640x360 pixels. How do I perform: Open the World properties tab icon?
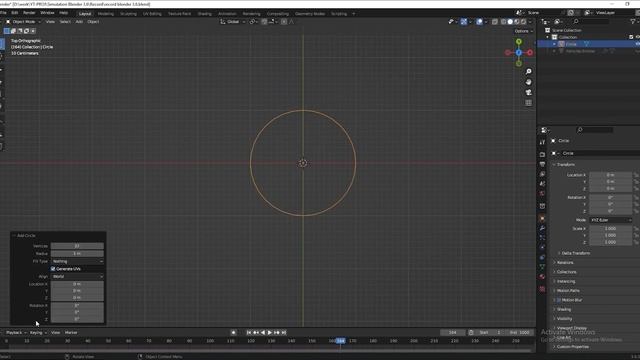(x=542, y=193)
